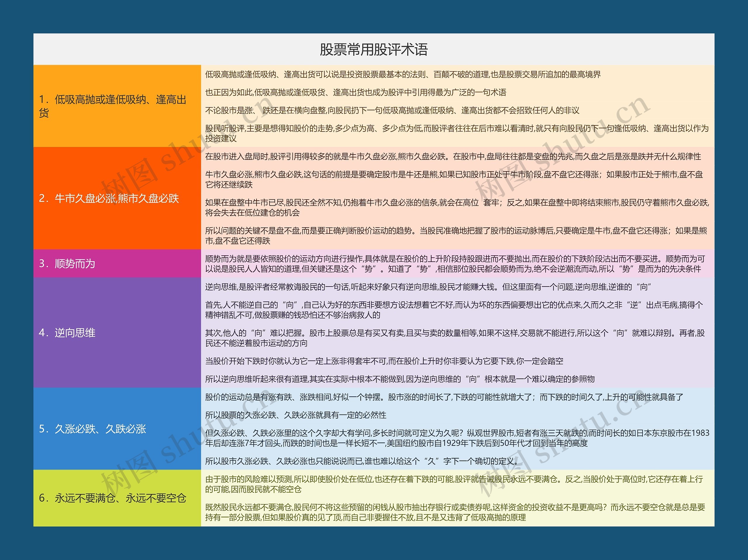Select heading 3. 顺势而为
The width and height of the screenshot is (748, 560).
(x=67, y=263)
